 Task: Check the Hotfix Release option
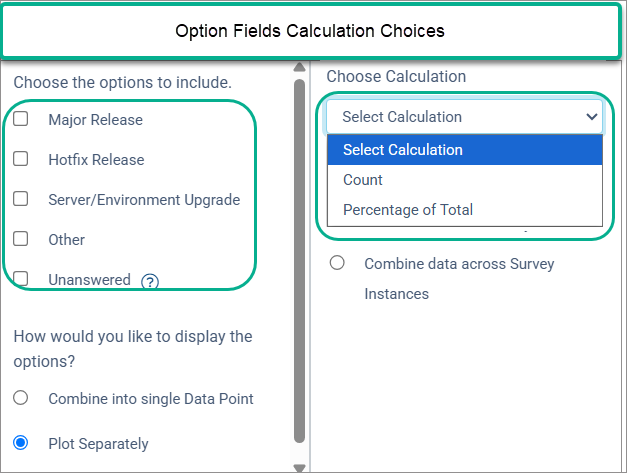21,159
